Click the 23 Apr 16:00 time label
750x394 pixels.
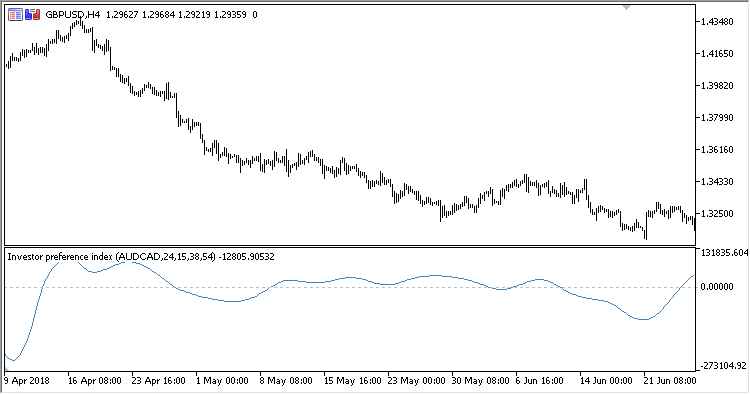click(159, 381)
